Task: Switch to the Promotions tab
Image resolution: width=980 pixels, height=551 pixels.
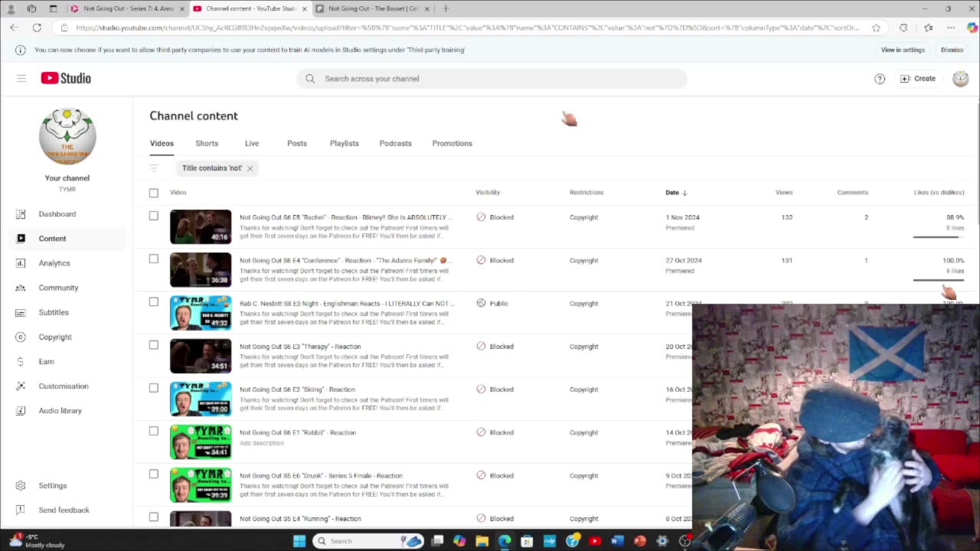Action: (x=452, y=143)
